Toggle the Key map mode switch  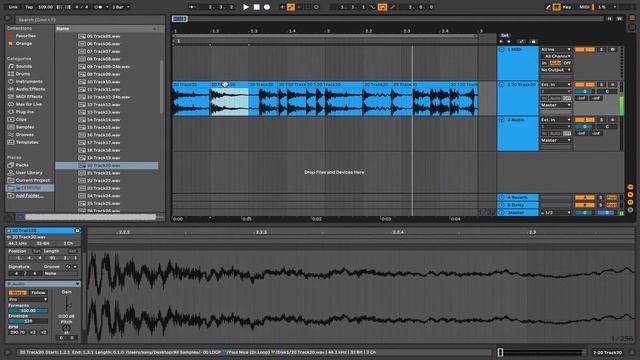567,7
